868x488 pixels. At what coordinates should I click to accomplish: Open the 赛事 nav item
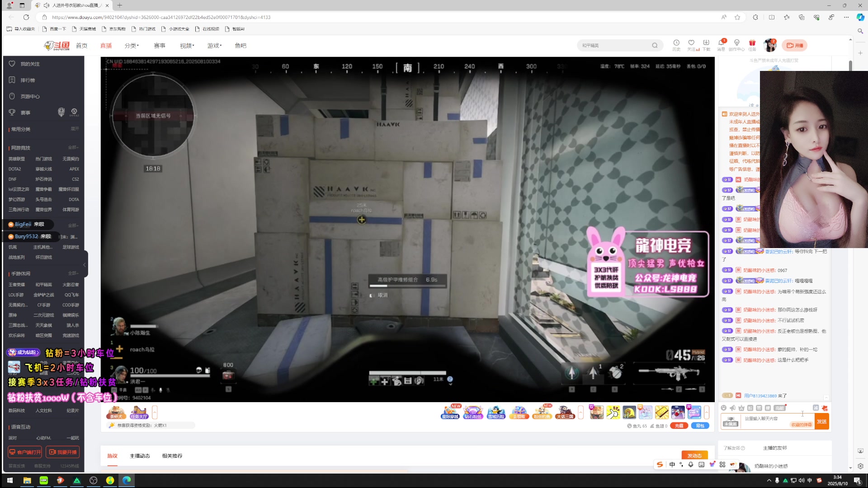coord(160,46)
